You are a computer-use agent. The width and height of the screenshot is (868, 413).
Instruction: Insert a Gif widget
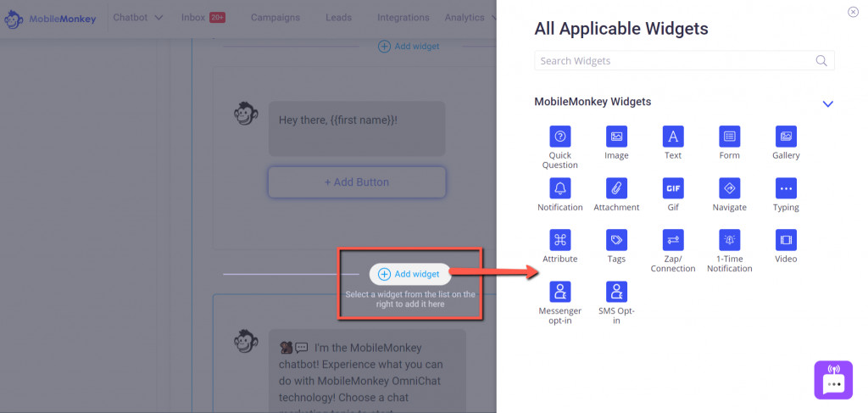673,188
